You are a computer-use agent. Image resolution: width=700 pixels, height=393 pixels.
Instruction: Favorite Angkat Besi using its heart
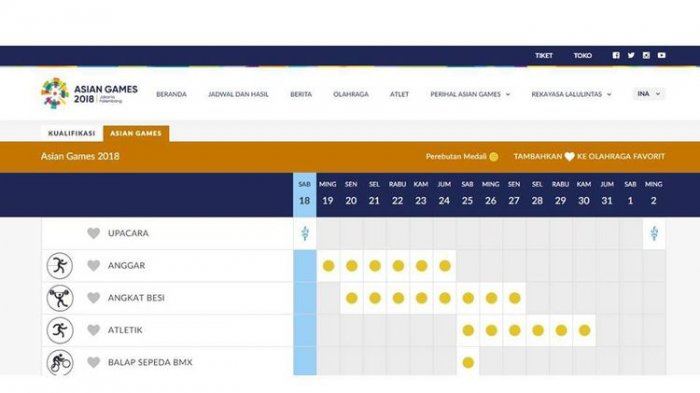pyautogui.click(x=93, y=298)
